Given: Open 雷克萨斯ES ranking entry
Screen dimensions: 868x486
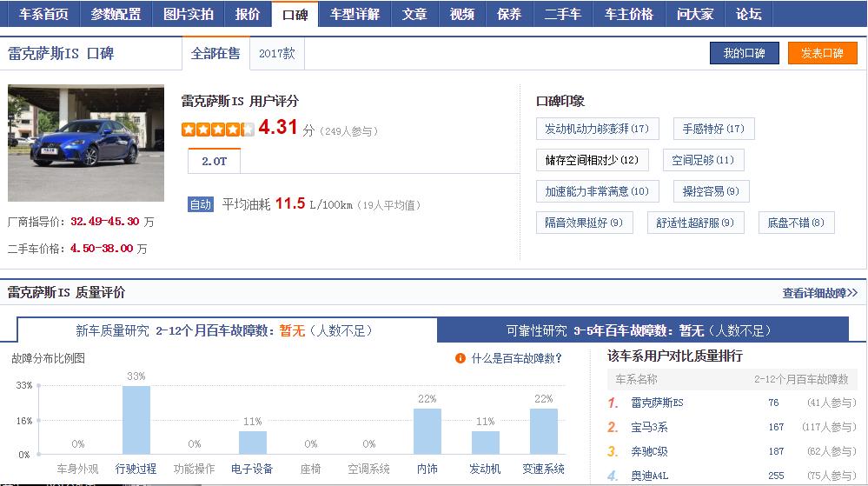Looking at the screenshot, I should pyautogui.click(x=657, y=403).
